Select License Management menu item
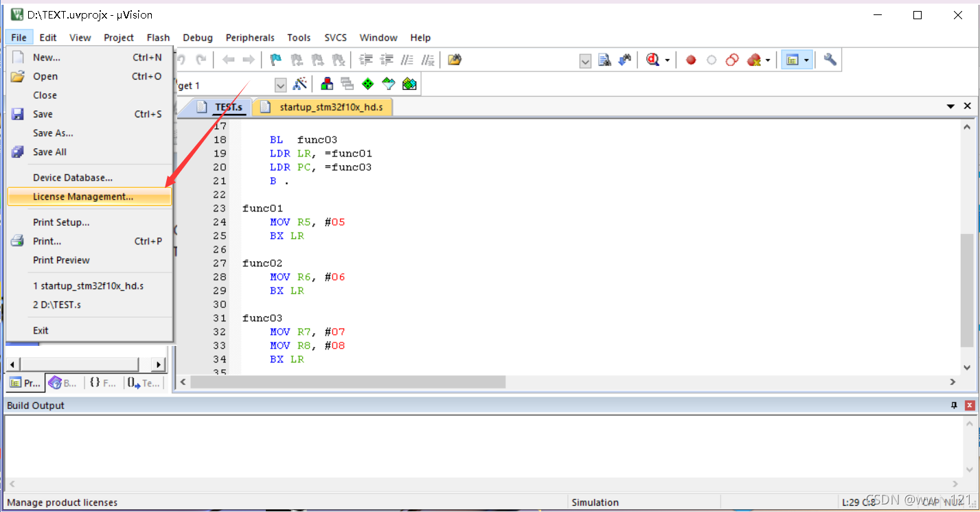The width and height of the screenshot is (980, 512). point(89,197)
